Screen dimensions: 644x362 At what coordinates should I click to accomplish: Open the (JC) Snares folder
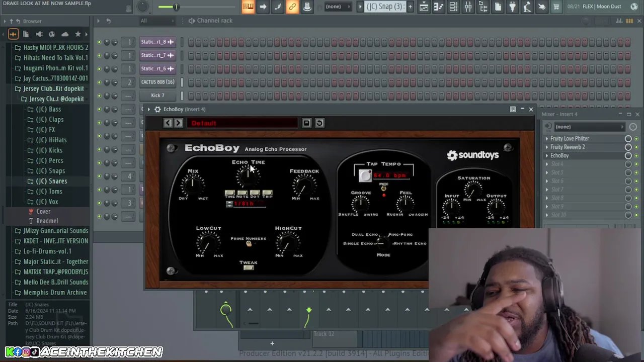coord(47,181)
